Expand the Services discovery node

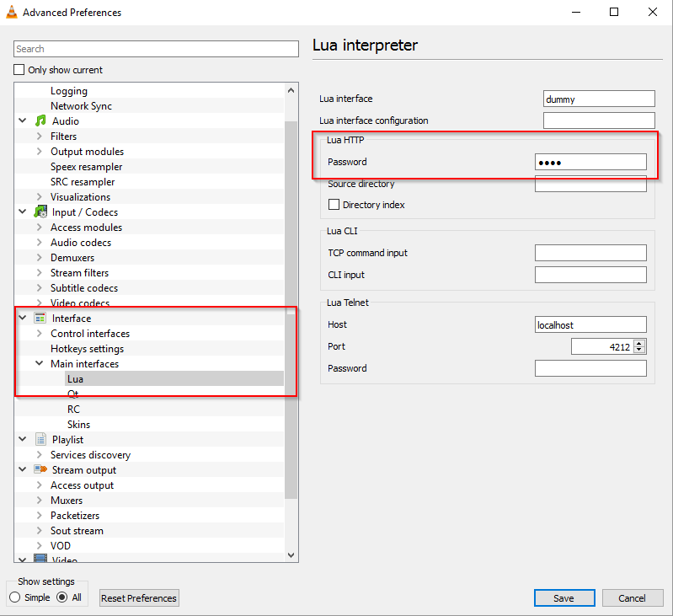[x=39, y=454]
